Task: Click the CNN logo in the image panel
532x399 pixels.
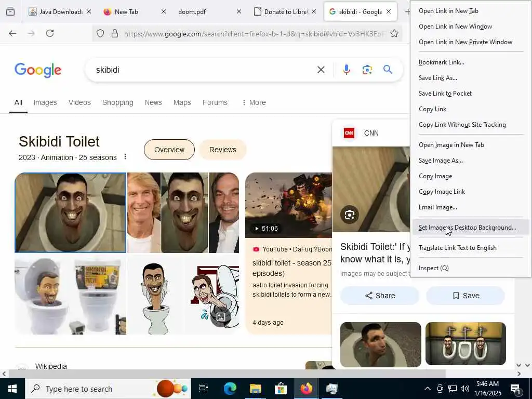Action: click(x=349, y=133)
